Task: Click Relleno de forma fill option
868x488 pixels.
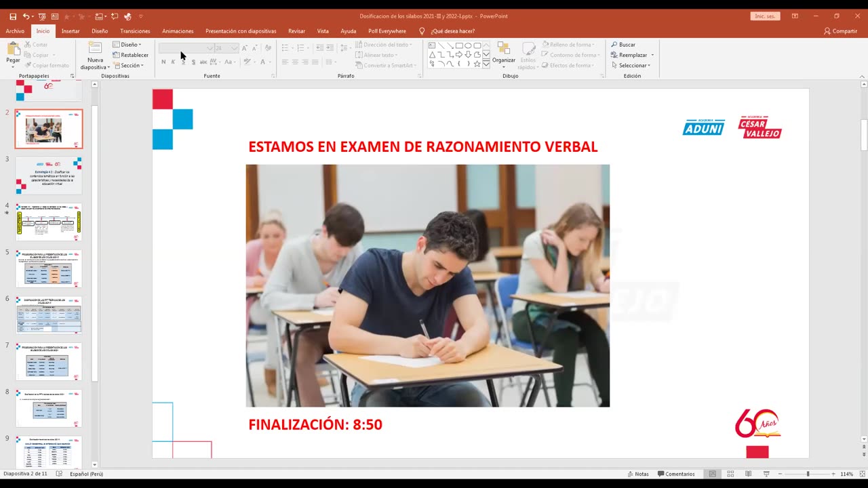Action: point(568,45)
